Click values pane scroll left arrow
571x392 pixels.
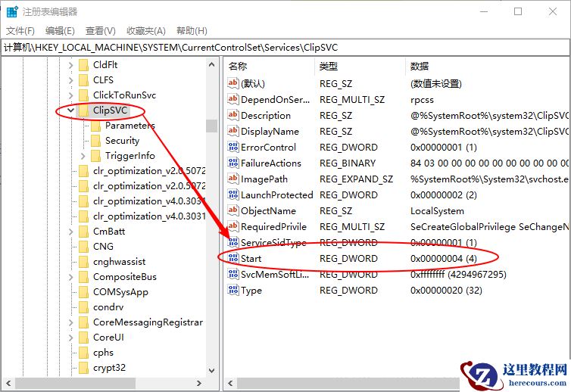pyautogui.click(x=230, y=383)
